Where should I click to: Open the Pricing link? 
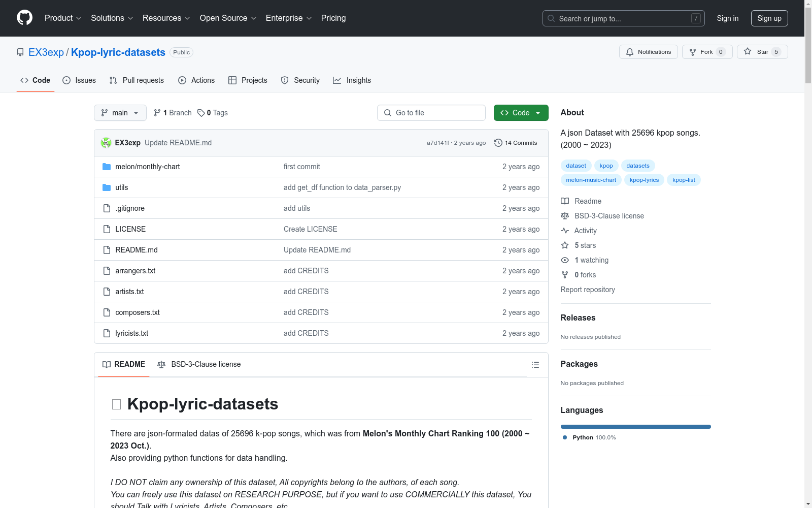[333, 18]
